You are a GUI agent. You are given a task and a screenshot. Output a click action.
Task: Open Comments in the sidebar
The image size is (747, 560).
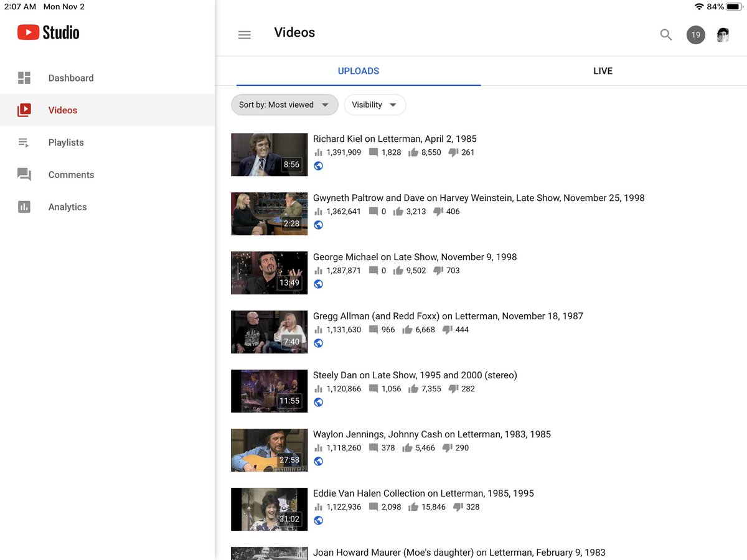point(107,175)
